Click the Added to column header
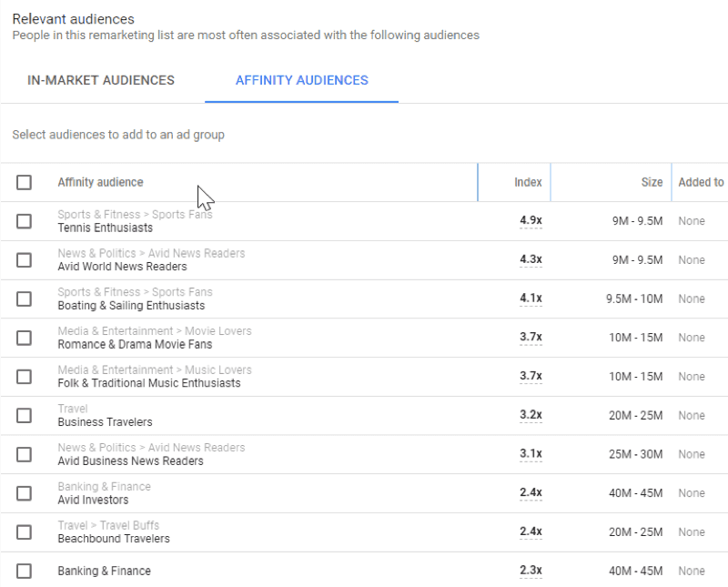This screenshot has height=587, width=728. click(701, 182)
